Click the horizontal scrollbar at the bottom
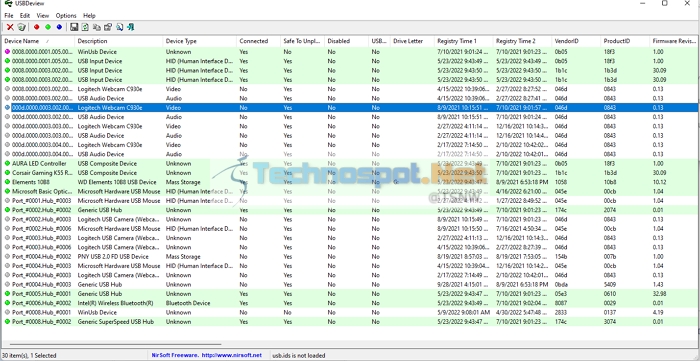The height and width of the screenshot is (361, 700). 116,344
